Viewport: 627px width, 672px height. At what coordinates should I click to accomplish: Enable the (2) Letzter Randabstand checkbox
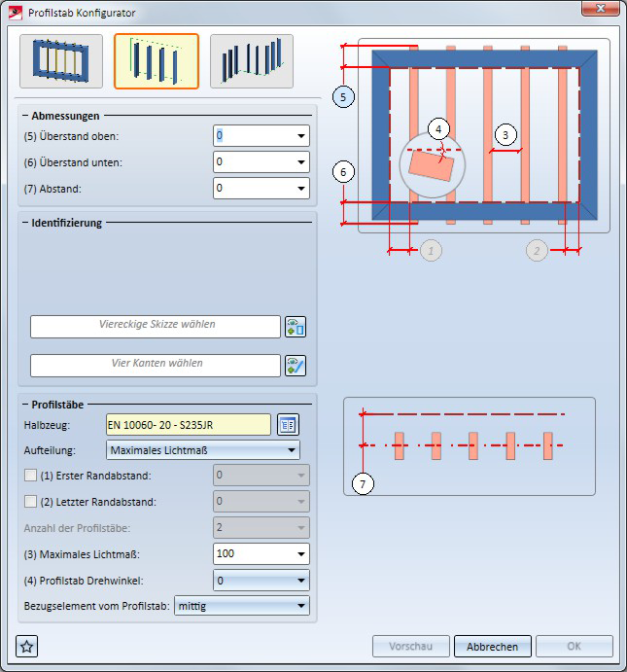[30, 502]
